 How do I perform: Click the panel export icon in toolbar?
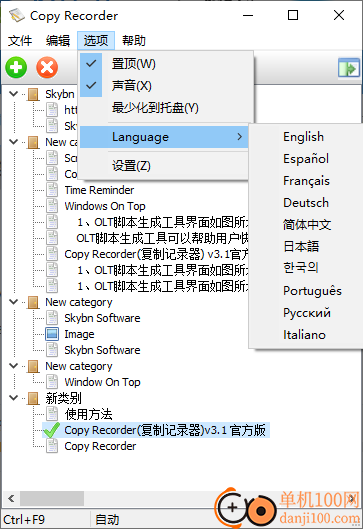pos(349,68)
